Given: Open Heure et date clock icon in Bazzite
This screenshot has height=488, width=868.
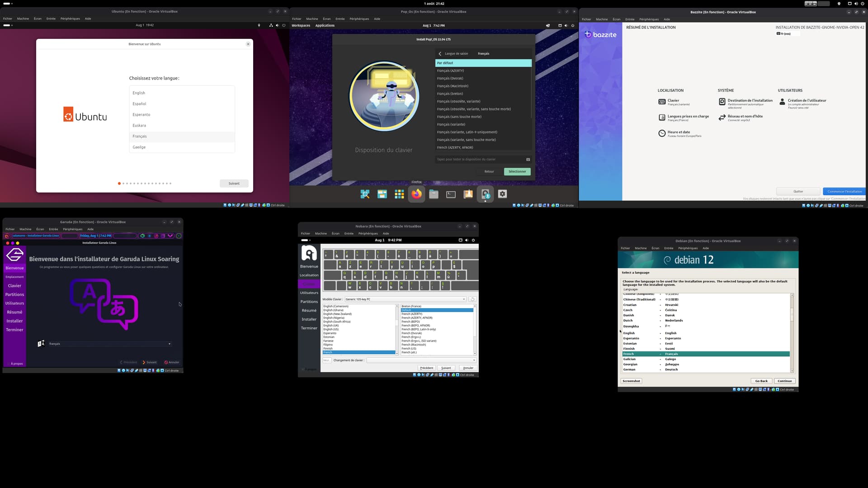Looking at the screenshot, I should (662, 133).
